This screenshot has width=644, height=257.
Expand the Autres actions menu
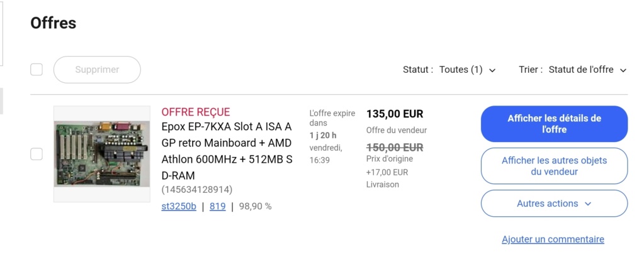tap(554, 204)
